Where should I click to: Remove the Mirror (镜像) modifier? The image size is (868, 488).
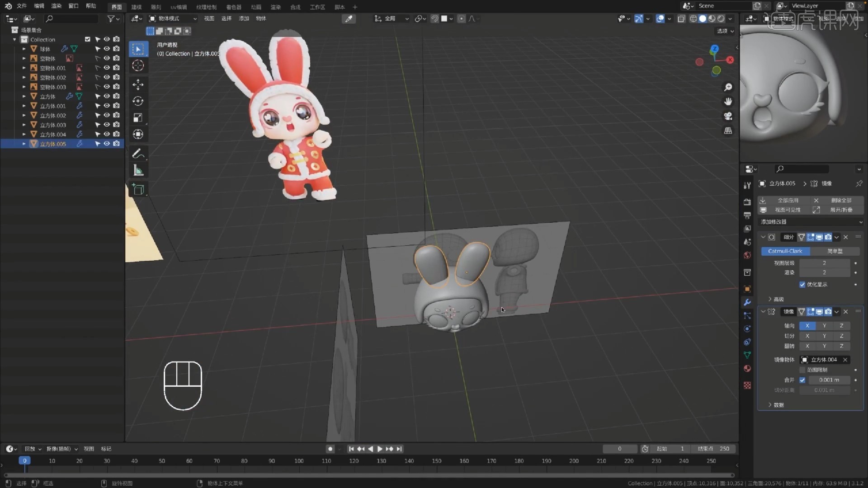pyautogui.click(x=846, y=312)
